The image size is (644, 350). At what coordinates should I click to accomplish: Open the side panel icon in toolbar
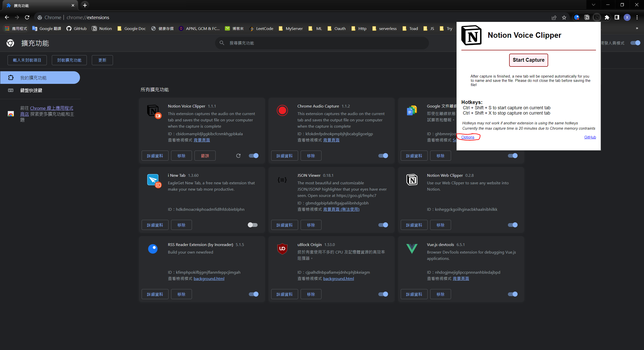point(617,17)
